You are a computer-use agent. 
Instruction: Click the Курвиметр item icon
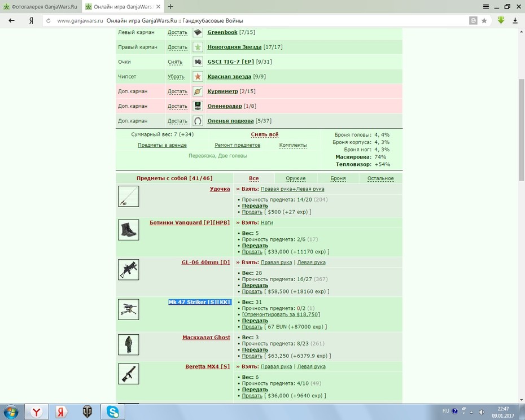point(198,91)
